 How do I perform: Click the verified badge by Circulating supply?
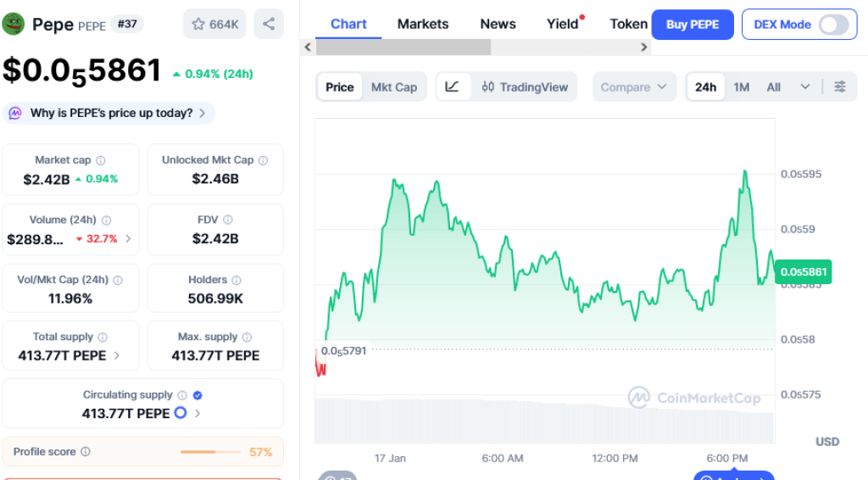[x=198, y=395]
